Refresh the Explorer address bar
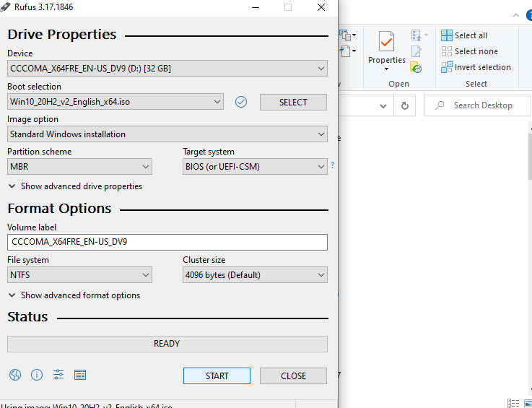This screenshot has height=408, width=532. click(404, 105)
